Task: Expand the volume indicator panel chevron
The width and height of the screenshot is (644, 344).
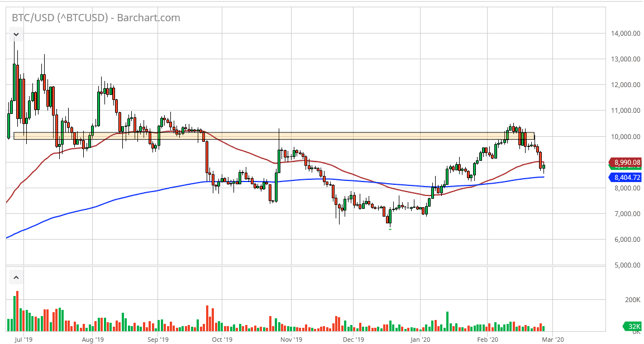Action: (16, 277)
